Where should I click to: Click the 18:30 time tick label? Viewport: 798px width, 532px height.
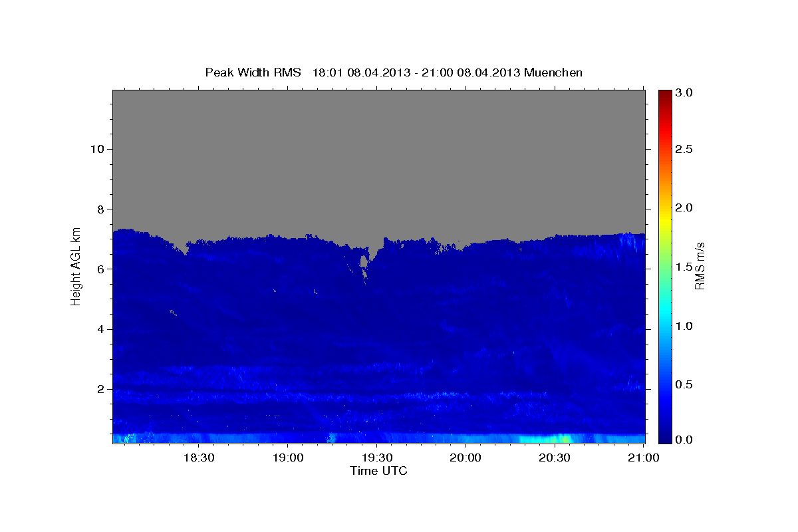point(199,458)
